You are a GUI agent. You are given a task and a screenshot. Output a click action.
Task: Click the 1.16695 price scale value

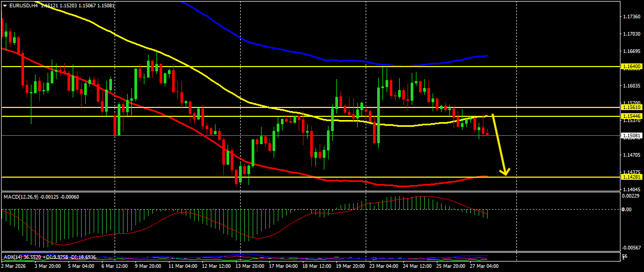pos(631,51)
